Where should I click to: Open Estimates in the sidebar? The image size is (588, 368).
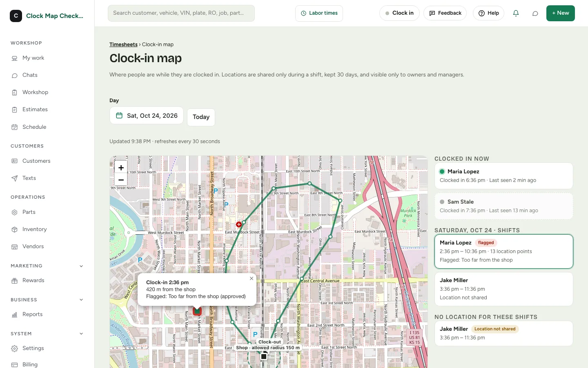click(x=47, y=110)
